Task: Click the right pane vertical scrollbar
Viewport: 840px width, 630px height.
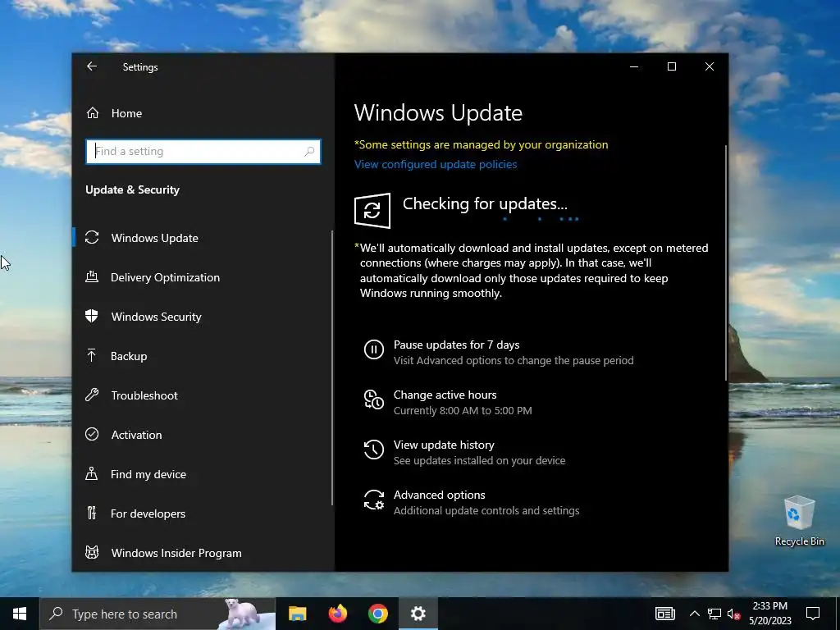Action: tap(726, 262)
